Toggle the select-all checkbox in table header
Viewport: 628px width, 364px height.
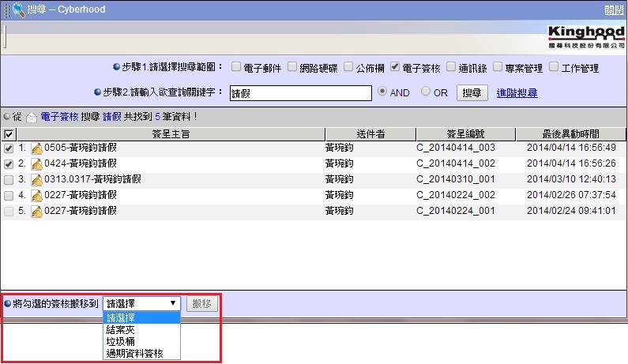[9, 134]
